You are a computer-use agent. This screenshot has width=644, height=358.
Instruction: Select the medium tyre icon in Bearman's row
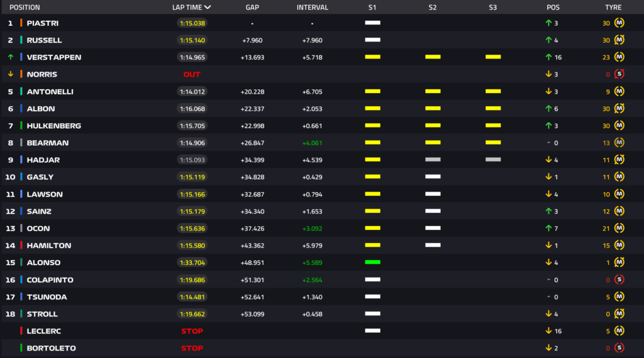[x=619, y=143]
